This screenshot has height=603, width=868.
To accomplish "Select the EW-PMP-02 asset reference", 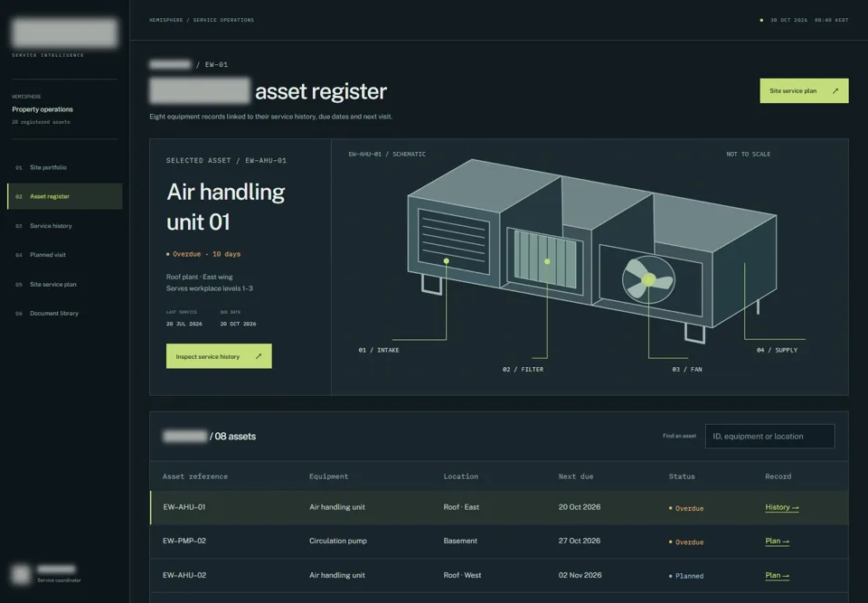I will point(184,541).
